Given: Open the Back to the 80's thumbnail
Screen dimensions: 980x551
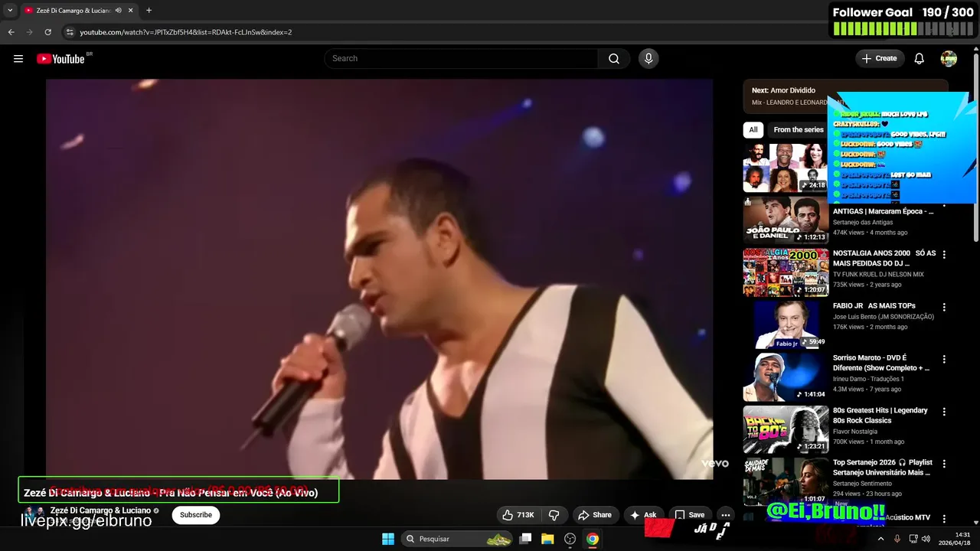Looking at the screenshot, I should tap(786, 429).
